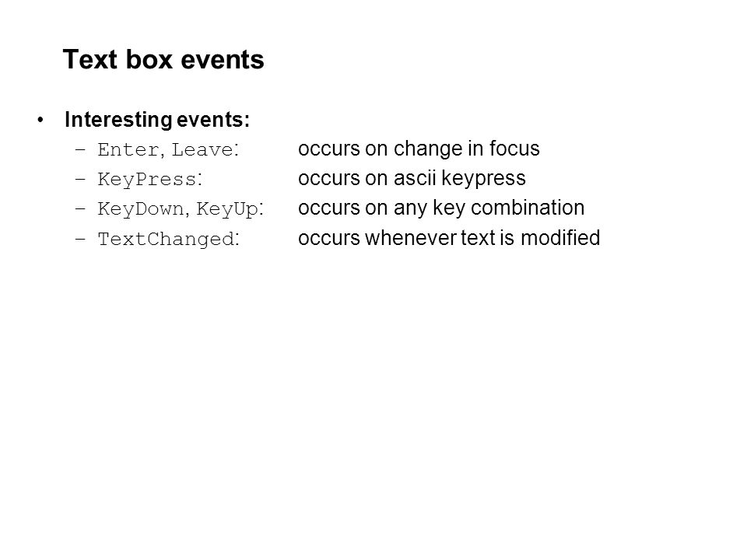The width and height of the screenshot is (747, 560).
Task: Select the Interesting events heading
Action: pyautogui.click(x=157, y=120)
